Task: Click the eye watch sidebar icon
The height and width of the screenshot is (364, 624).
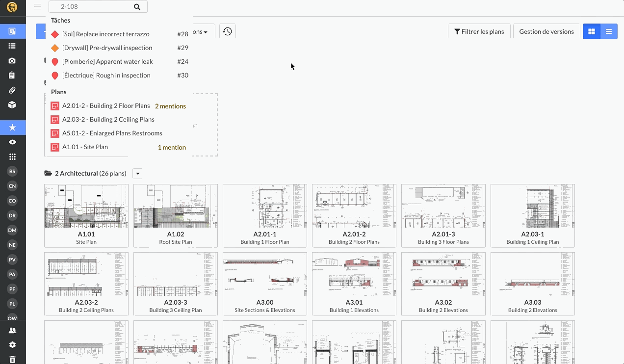Action: 12,142
